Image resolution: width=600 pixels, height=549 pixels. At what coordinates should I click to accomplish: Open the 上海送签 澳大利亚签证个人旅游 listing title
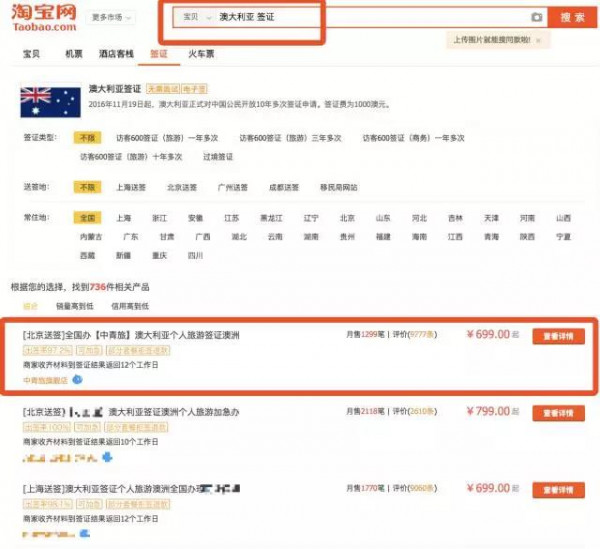point(131,489)
